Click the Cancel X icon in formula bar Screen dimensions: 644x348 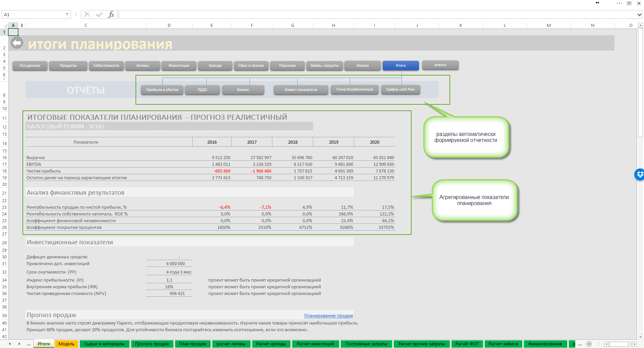coord(87,14)
